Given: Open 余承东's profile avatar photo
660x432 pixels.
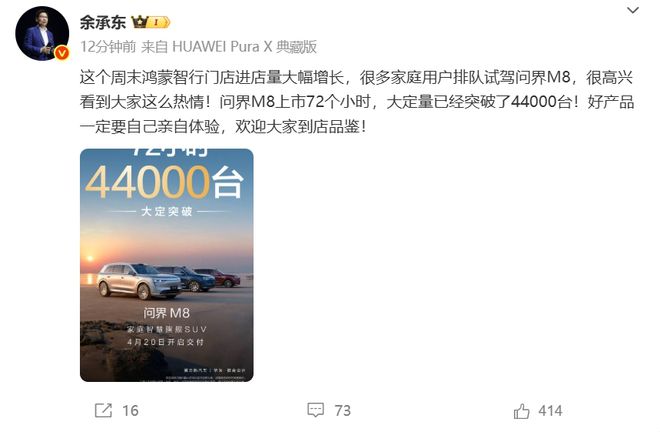Looking at the screenshot, I should 42,34.
